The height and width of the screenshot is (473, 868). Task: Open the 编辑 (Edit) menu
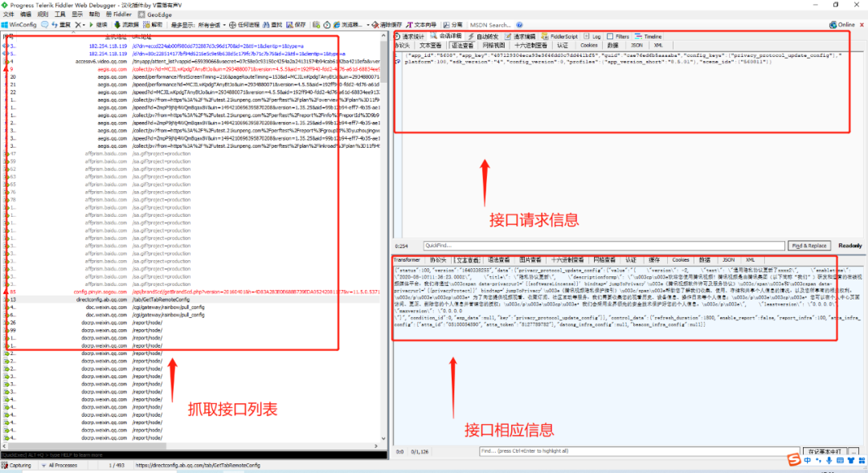[x=26, y=14]
